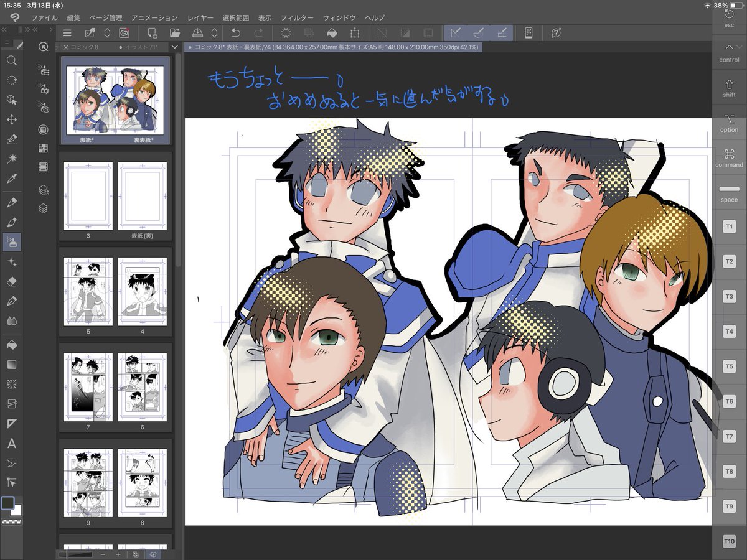Viewport: 747px width, 560px height.
Task: Select the Rotate view tool
Action: tap(11, 80)
